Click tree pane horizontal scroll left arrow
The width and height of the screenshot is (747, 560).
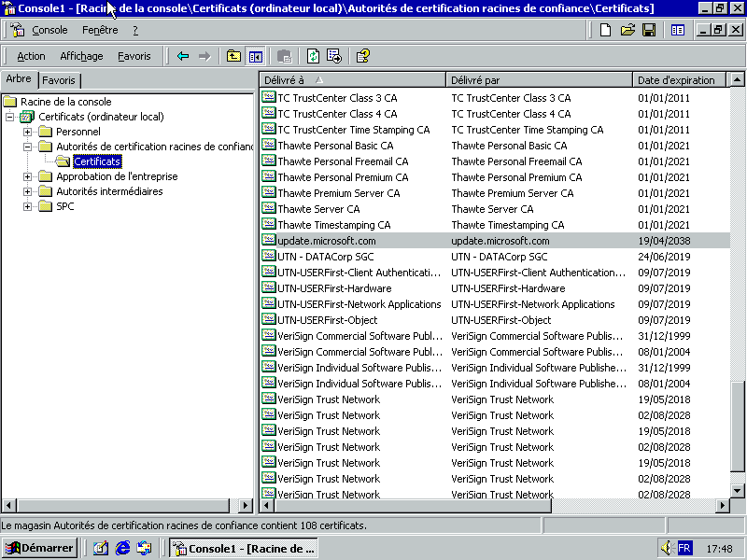pyautogui.click(x=9, y=505)
